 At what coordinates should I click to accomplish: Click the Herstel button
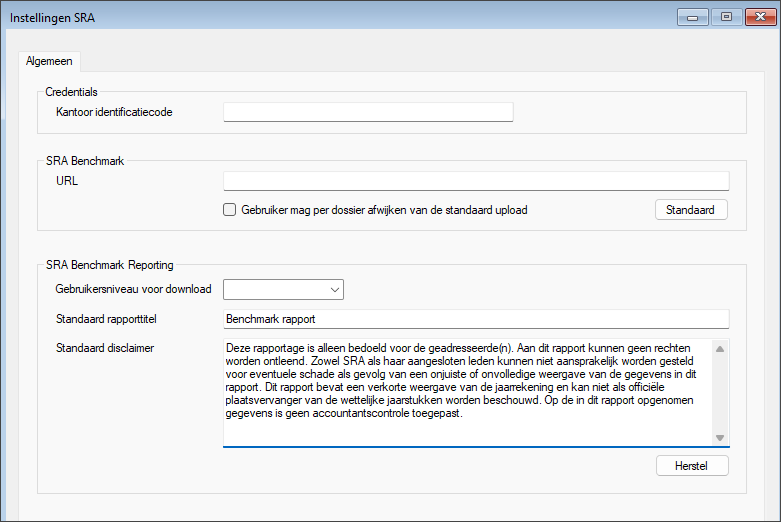click(x=692, y=466)
